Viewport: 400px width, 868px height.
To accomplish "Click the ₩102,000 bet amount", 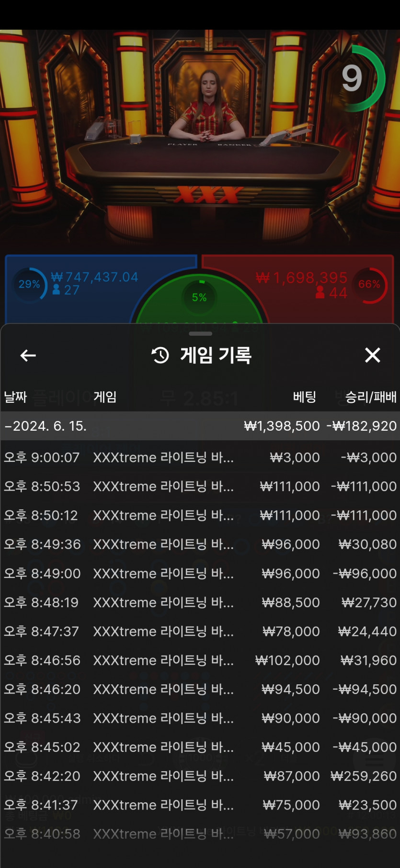I will (287, 660).
